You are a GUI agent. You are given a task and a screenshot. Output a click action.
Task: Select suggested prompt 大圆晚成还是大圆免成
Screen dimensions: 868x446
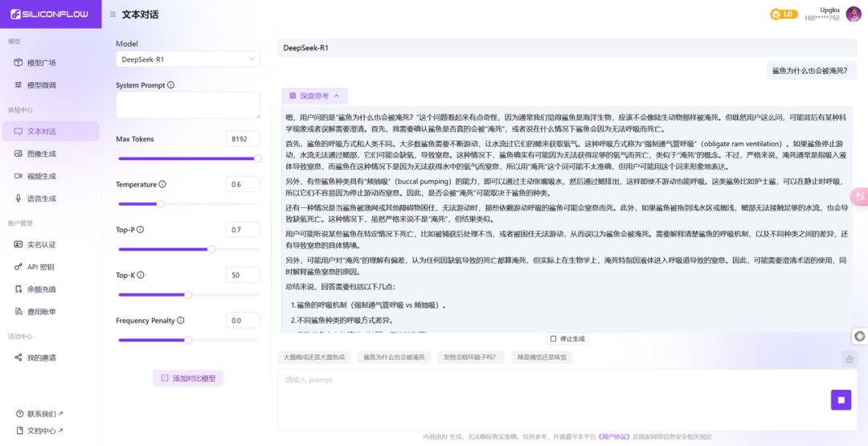click(313, 357)
